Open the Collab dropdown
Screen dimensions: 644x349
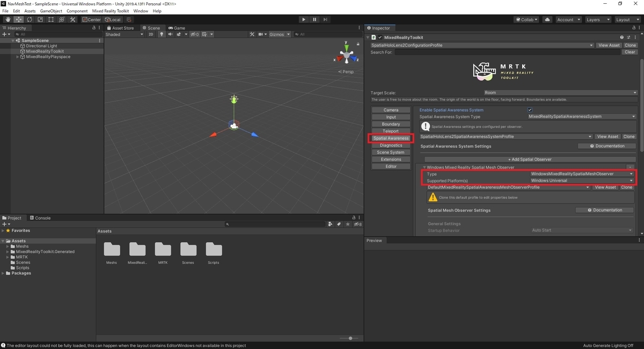coord(526,19)
